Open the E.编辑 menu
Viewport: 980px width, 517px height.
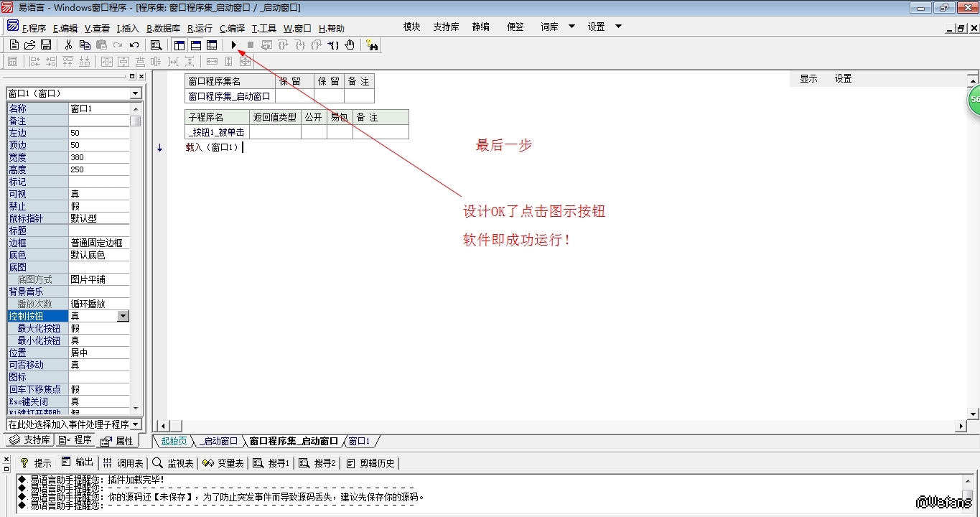click(x=65, y=28)
